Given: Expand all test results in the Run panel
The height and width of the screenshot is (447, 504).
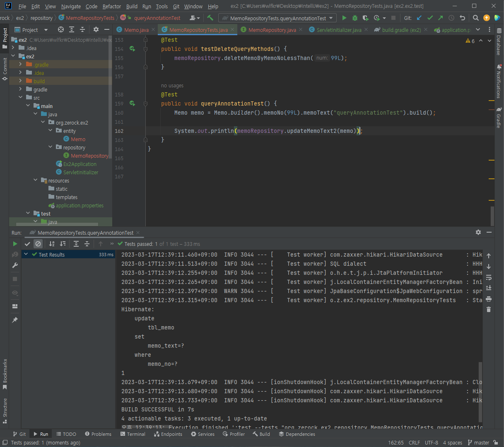Looking at the screenshot, I should pyautogui.click(x=76, y=244).
